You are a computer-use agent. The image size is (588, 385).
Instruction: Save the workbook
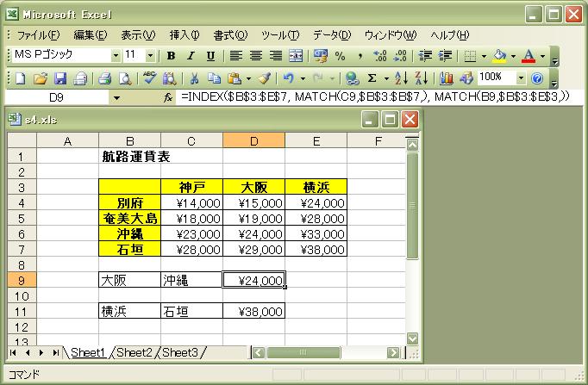pyautogui.click(x=60, y=78)
